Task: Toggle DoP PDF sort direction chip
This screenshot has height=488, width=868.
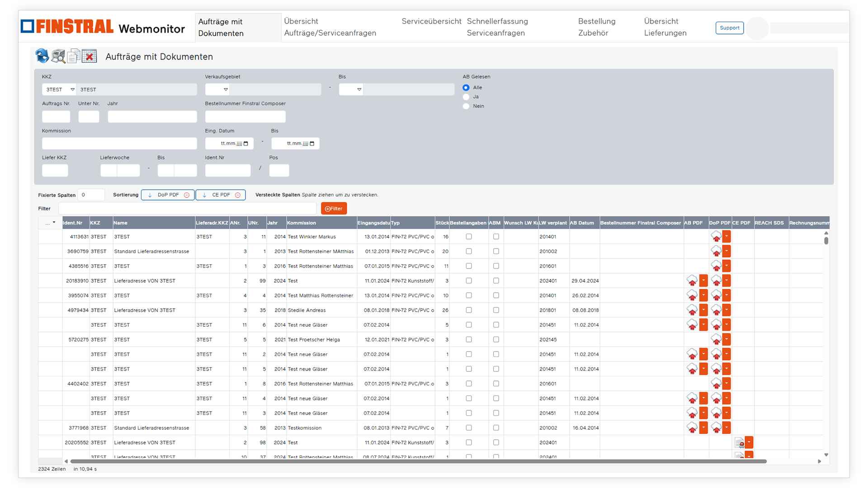Action: 168,195
